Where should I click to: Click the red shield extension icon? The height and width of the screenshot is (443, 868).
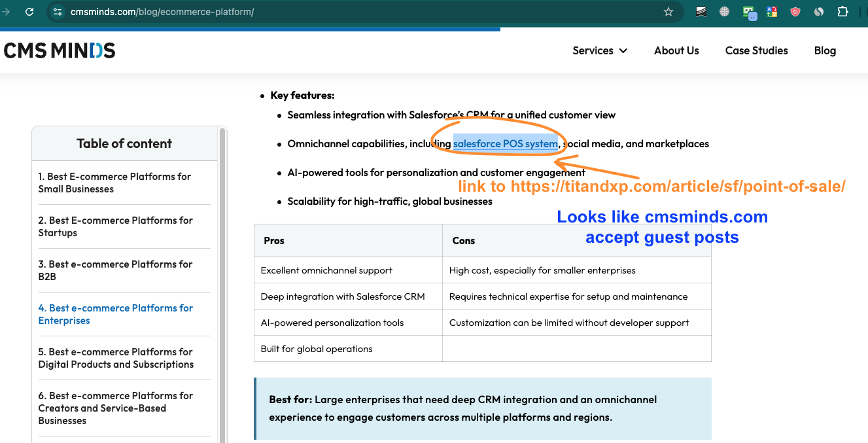pos(795,12)
